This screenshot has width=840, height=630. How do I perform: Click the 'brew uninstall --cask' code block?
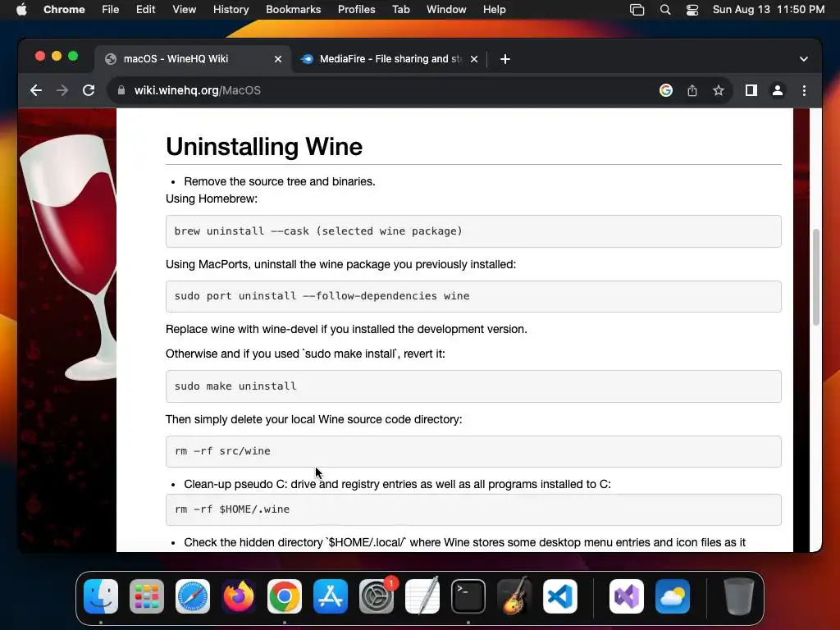tap(473, 231)
